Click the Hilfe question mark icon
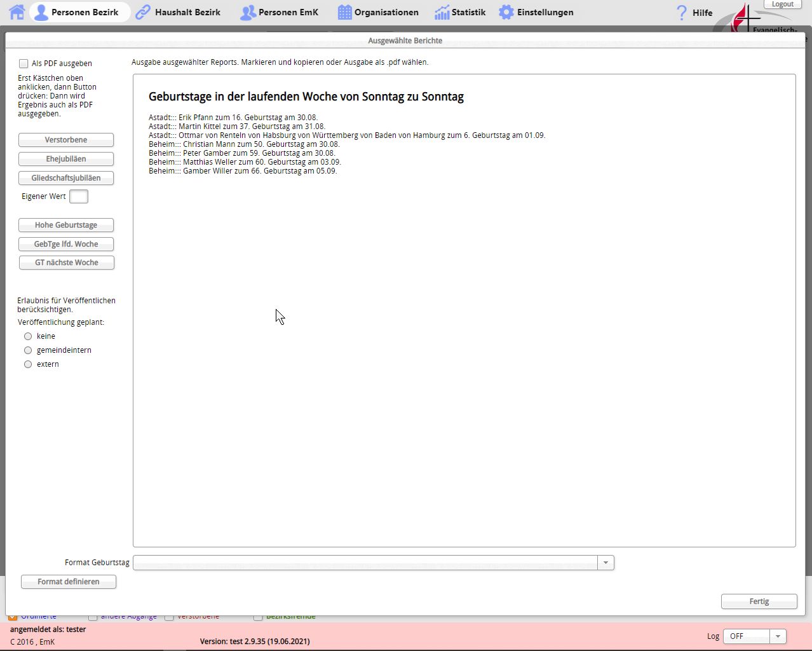This screenshot has width=812, height=651. click(x=682, y=13)
